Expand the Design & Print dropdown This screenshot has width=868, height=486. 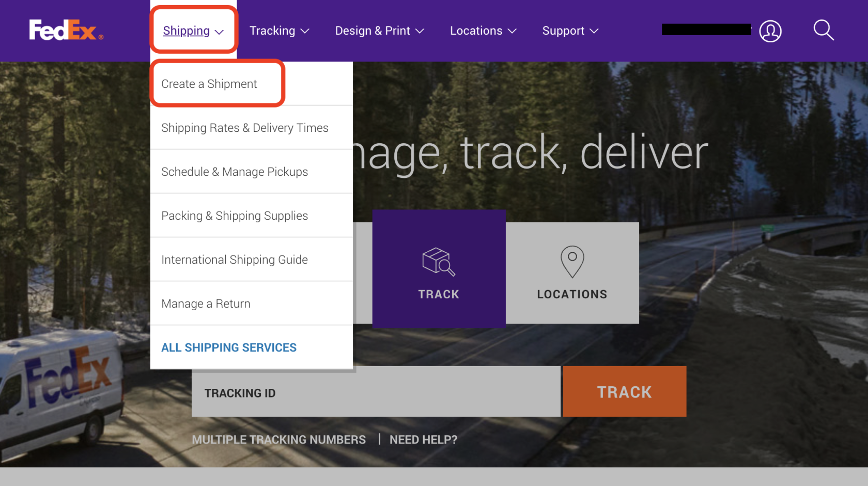pos(380,31)
